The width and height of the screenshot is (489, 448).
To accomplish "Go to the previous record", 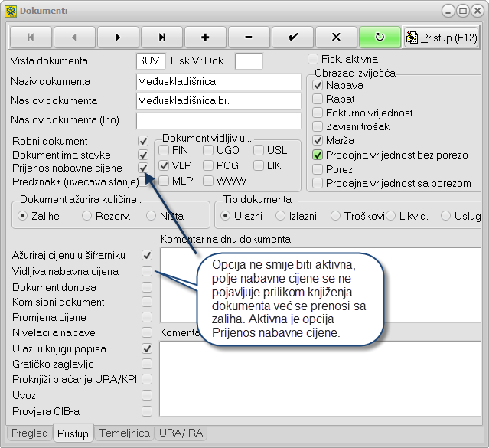I will pos(74,37).
